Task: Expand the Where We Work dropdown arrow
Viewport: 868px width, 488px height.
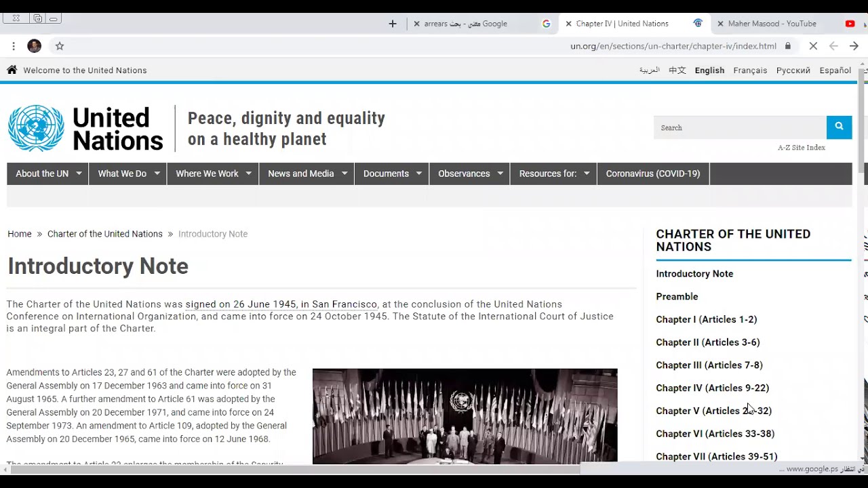Action: [248, 174]
